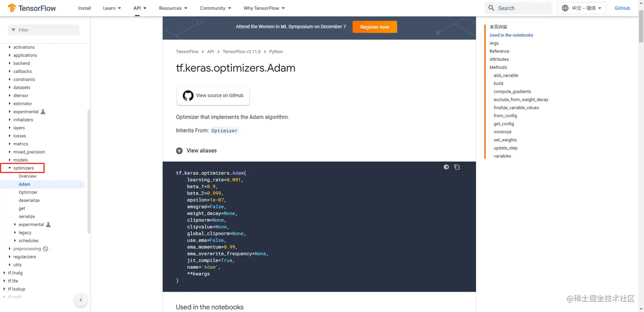644x312 pixels.
Task: Type in the Search field
Action: point(518,8)
